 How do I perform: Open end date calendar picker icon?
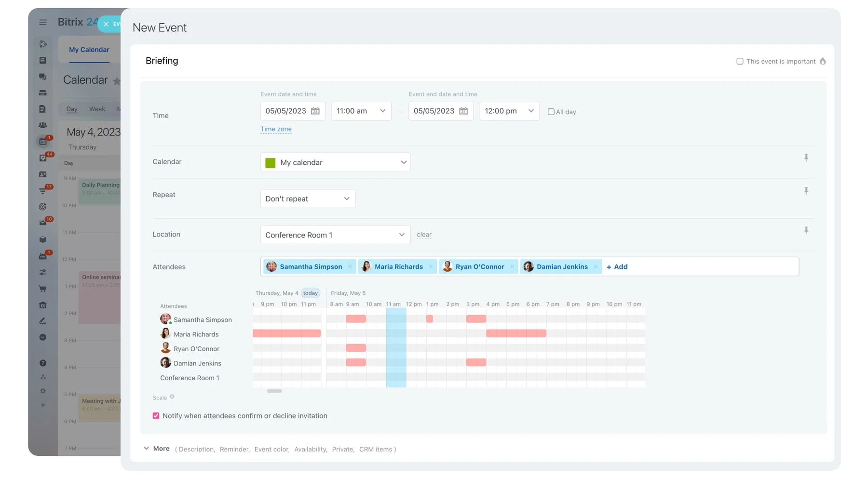(463, 111)
